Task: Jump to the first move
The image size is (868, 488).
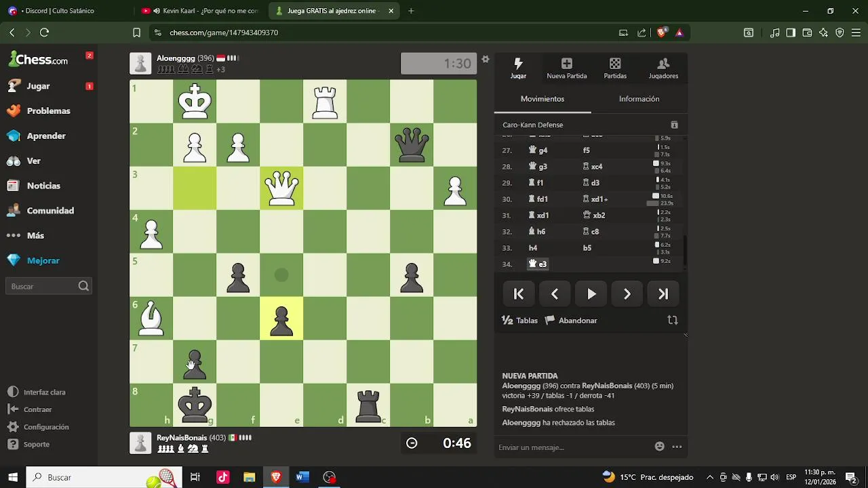Action: [519, 294]
